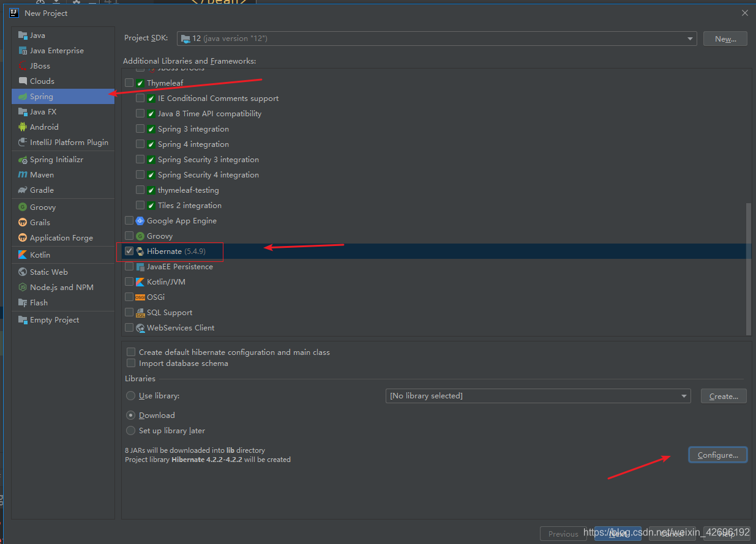The width and height of the screenshot is (756, 544).
Task: Select Groovy in left sidebar
Action: tap(63, 207)
